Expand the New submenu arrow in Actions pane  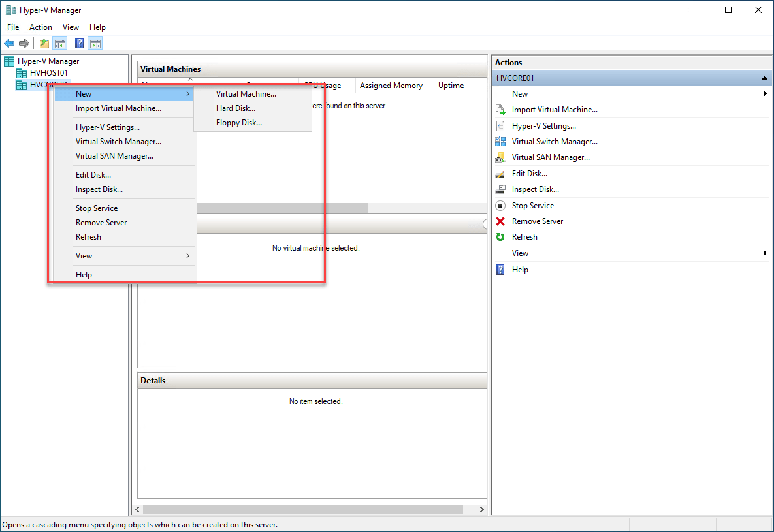click(765, 94)
